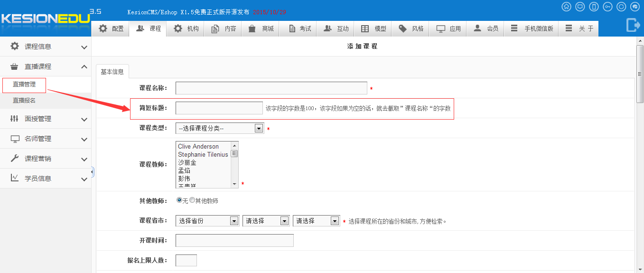
Task: Click the circular refresh icon in header
Action: point(621,7)
